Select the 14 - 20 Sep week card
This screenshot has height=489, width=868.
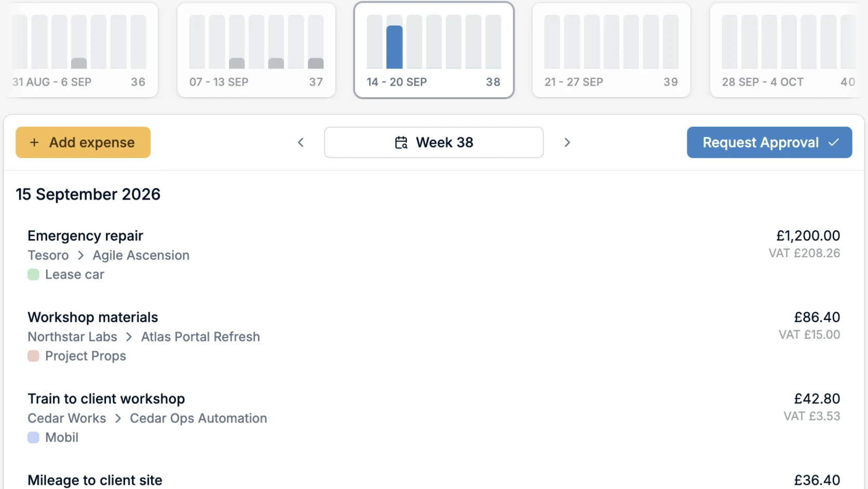434,50
